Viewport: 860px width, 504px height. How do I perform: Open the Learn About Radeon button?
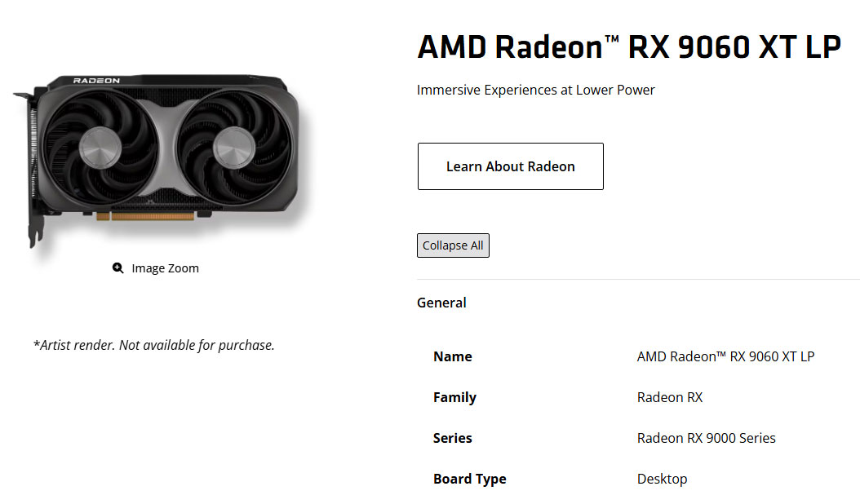point(510,166)
